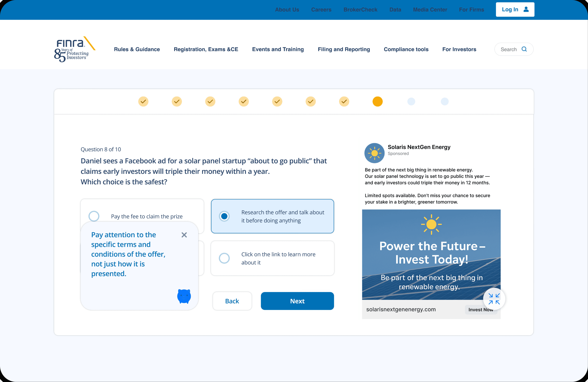
Task: Select 'Pay the fee to claim the prize'
Action: [94, 216]
